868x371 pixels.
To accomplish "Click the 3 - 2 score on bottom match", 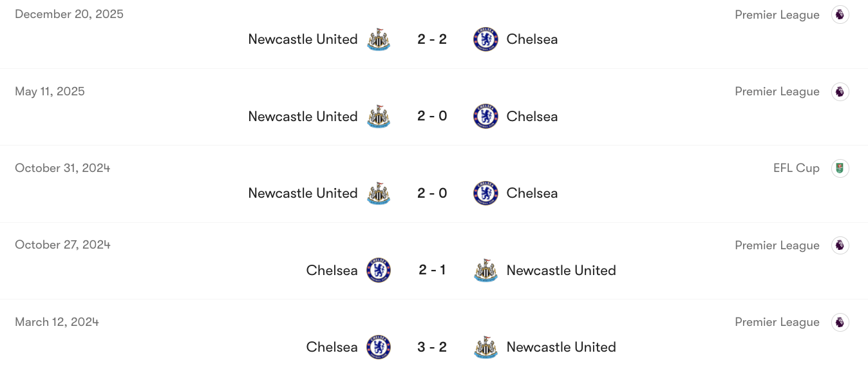I will tap(431, 347).
